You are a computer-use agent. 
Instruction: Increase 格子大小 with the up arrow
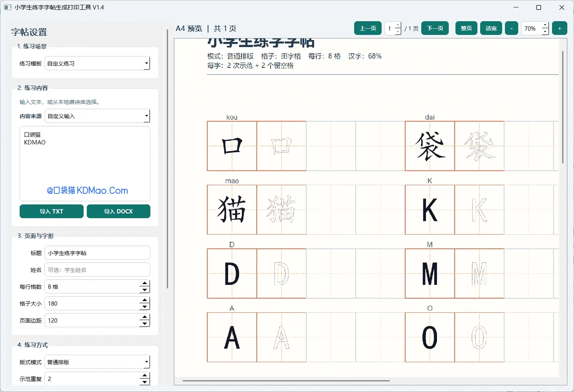click(144, 300)
